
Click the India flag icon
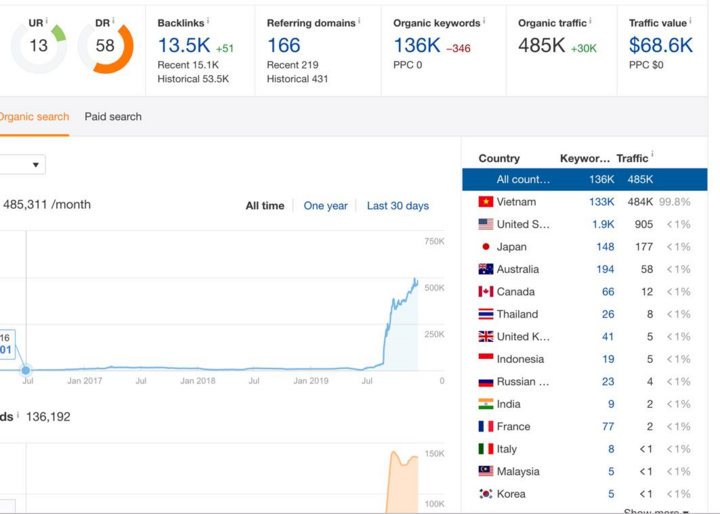(x=486, y=404)
